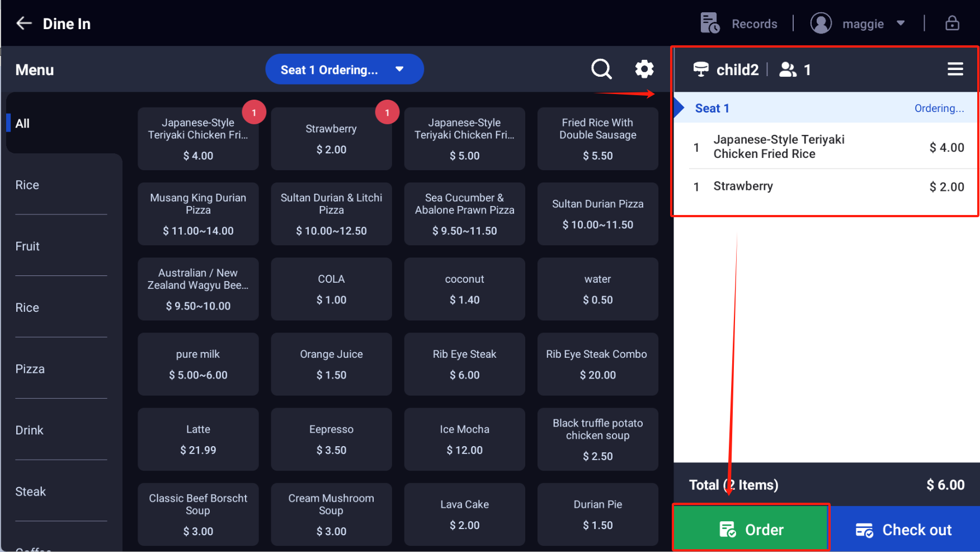Image resolution: width=980 pixels, height=552 pixels.
Task: Click maggie's profile avatar icon
Action: 821,23
